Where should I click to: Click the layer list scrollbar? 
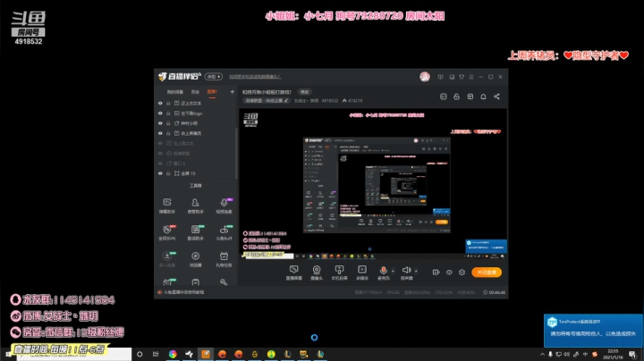236,154
